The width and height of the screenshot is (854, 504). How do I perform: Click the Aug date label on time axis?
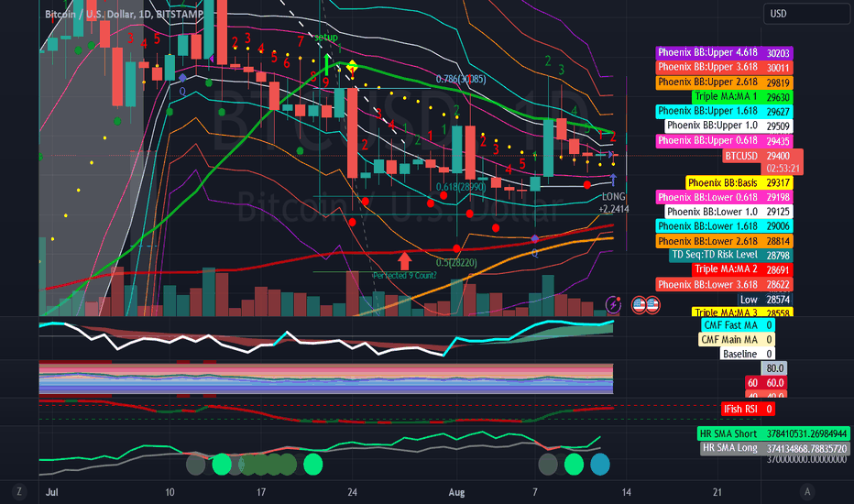coord(456,493)
